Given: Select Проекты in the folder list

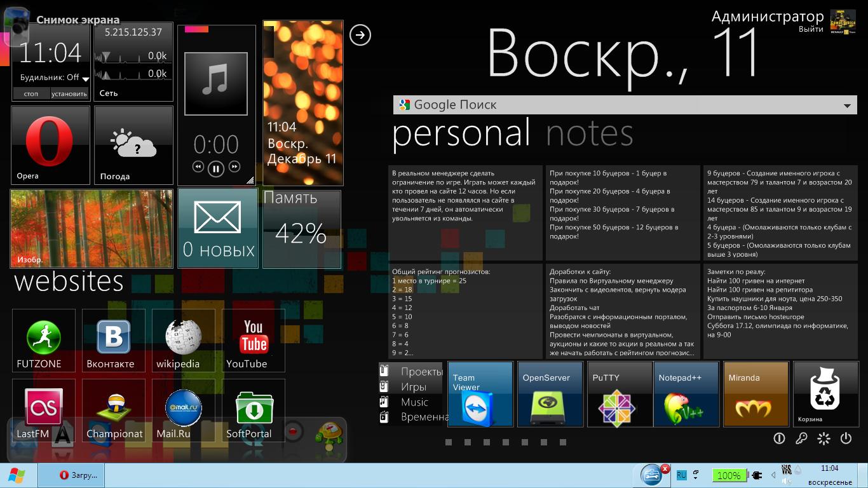Looking at the screenshot, I should pos(421,372).
